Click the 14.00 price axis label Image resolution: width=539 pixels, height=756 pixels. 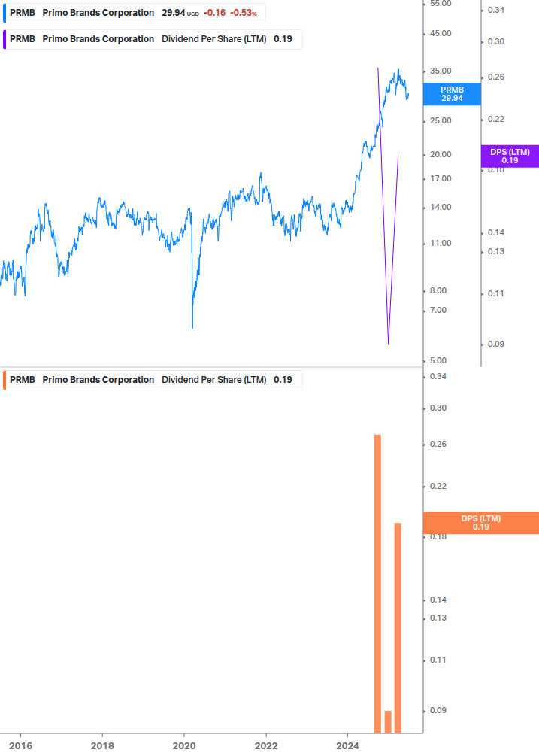[441, 207]
